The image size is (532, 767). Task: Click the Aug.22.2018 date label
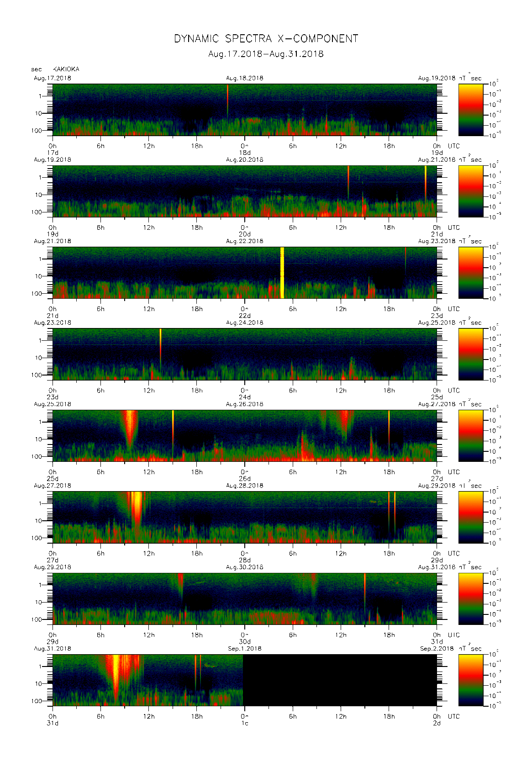(x=245, y=241)
